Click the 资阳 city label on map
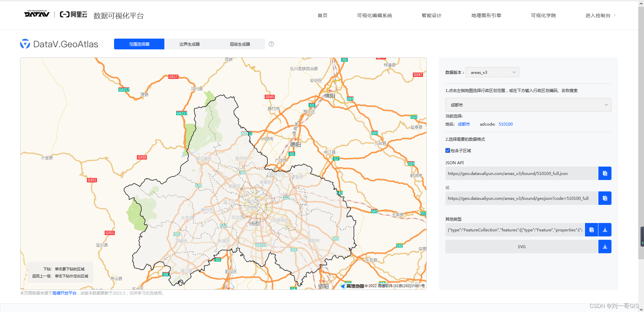This screenshot has width=644, height=312. (323, 286)
